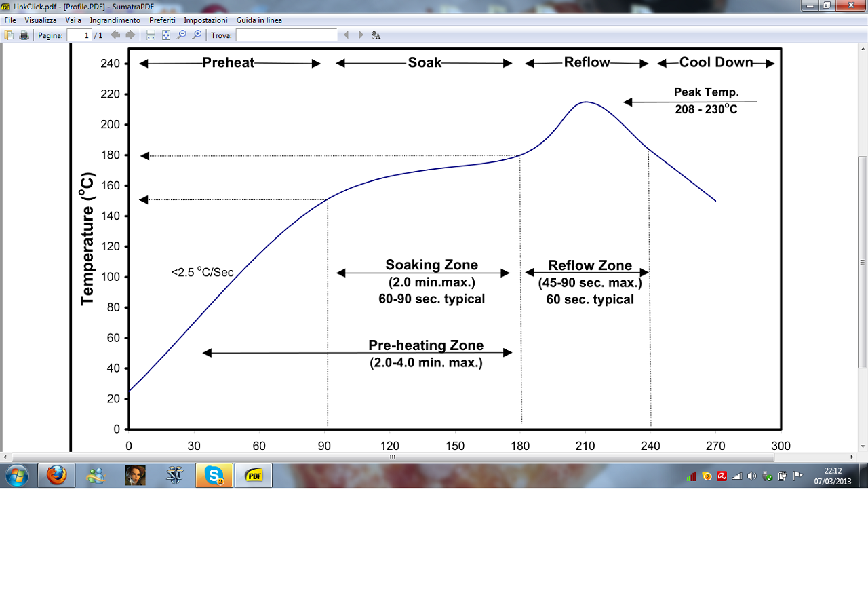868x610 pixels.
Task: Click the 'Cool Down' heading in chart
Action: 716,62
